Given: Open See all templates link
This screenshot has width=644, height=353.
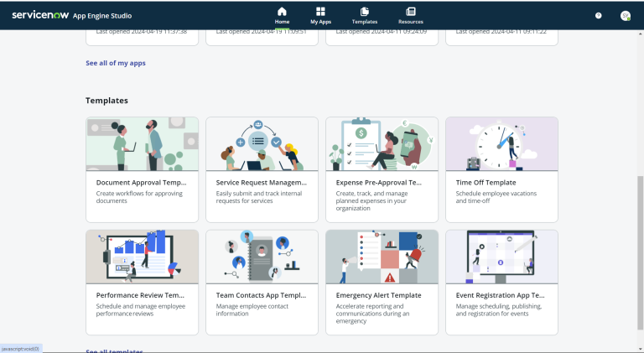Looking at the screenshot, I should (114, 350).
